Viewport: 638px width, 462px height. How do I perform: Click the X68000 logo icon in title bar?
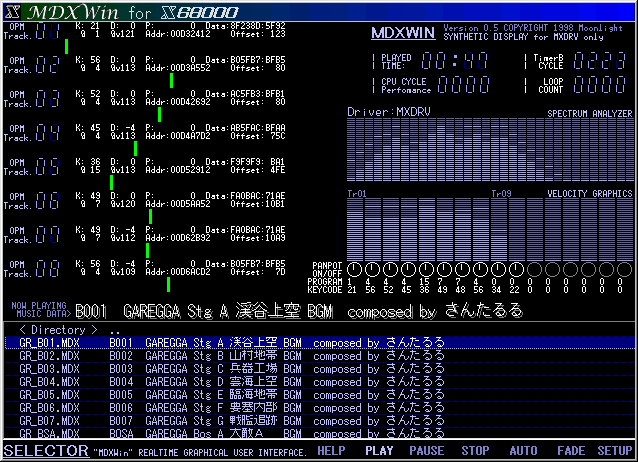pos(12,12)
